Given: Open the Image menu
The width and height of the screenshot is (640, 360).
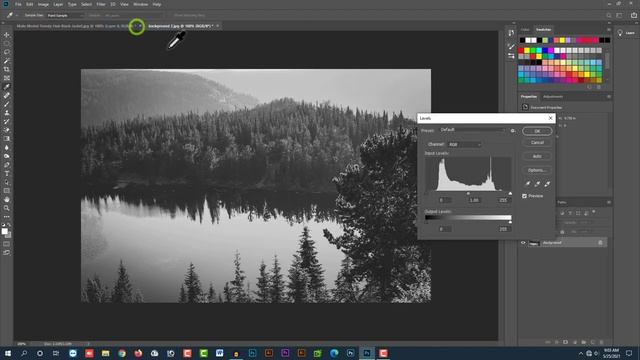Looking at the screenshot, I should coord(43,4).
